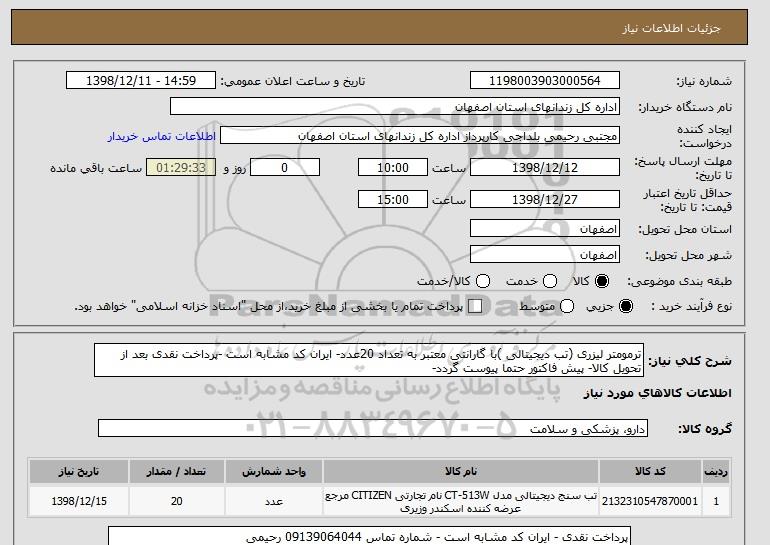Screen dimensions: 770x545
Task: Click the need number field 1198003903000564
Action: [545, 81]
